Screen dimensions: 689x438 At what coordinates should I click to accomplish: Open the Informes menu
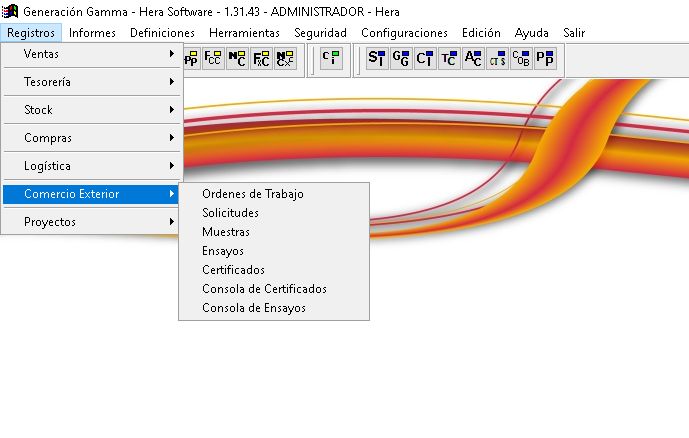click(92, 33)
